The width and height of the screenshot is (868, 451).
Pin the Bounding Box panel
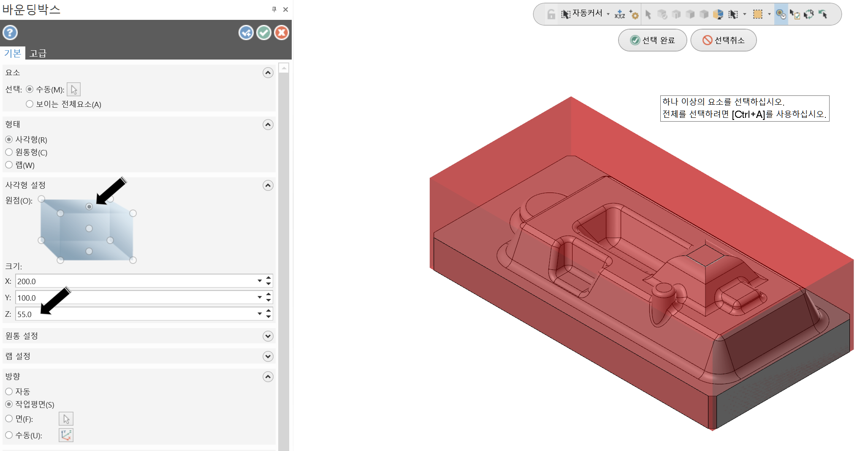[x=274, y=9]
